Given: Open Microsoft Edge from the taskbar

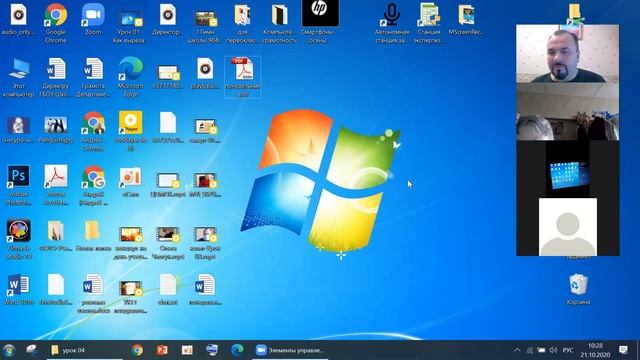Looking at the screenshot, I should (237, 350).
